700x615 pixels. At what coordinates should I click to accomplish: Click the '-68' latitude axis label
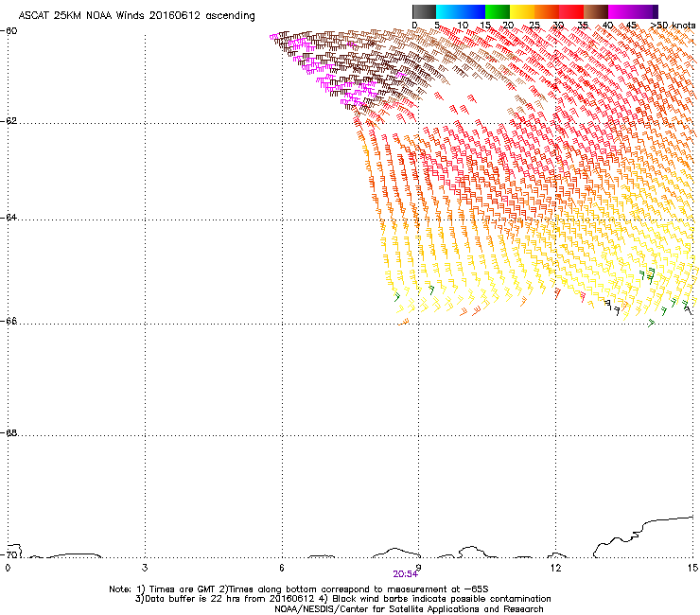[9, 432]
